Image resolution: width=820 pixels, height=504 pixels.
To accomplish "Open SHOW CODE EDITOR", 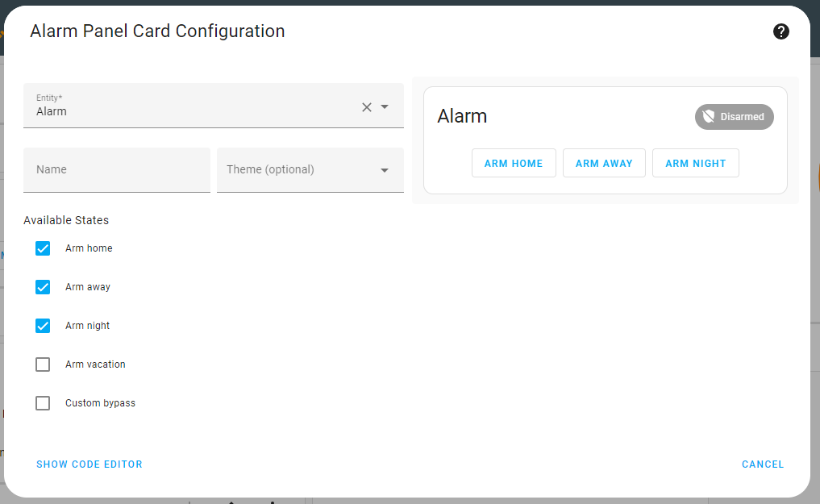I will click(89, 464).
